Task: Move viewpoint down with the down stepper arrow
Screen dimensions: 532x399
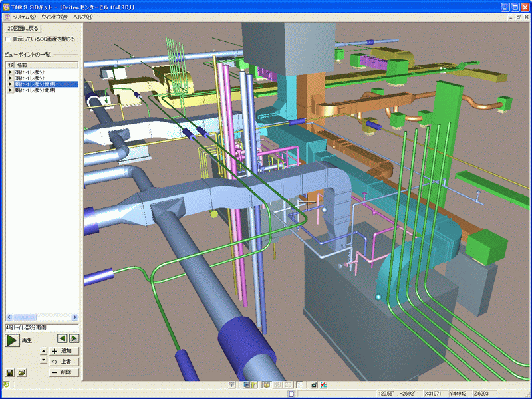Action: [43, 360]
